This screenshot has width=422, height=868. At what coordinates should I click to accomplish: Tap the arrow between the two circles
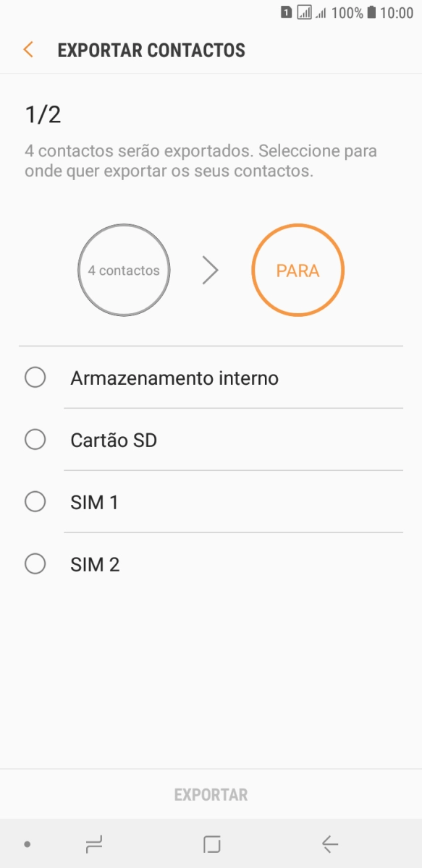pos(211,270)
